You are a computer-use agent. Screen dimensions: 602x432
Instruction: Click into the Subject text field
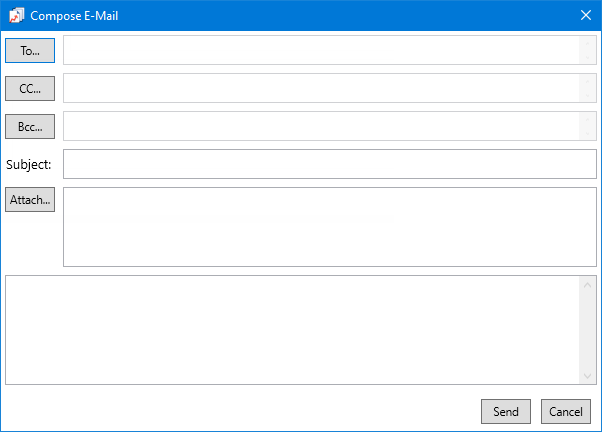tap(330, 164)
